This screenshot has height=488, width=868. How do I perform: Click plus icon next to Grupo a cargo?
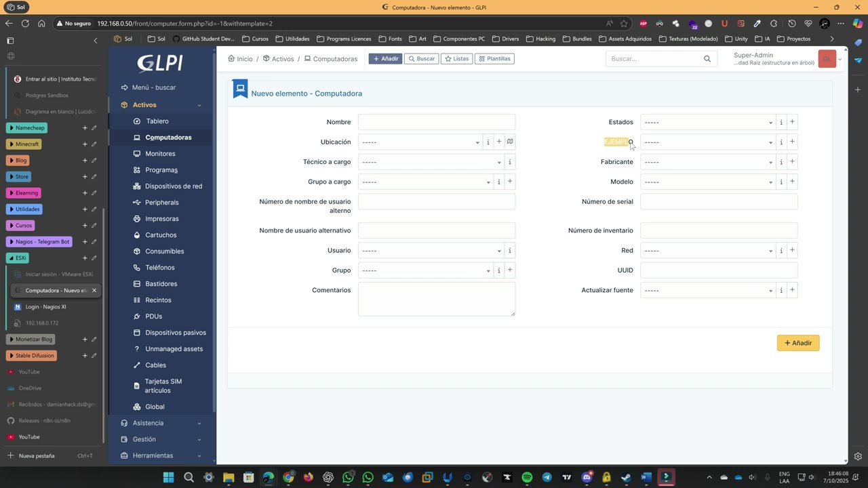pos(510,182)
